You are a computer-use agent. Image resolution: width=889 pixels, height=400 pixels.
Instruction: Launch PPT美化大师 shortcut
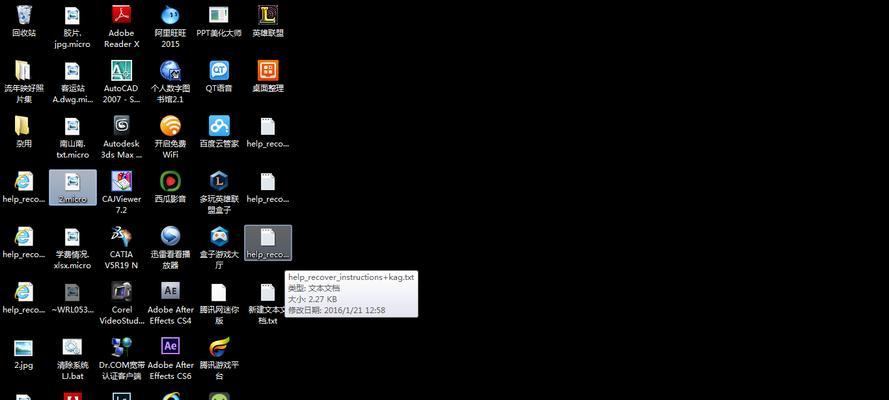pyautogui.click(x=219, y=22)
